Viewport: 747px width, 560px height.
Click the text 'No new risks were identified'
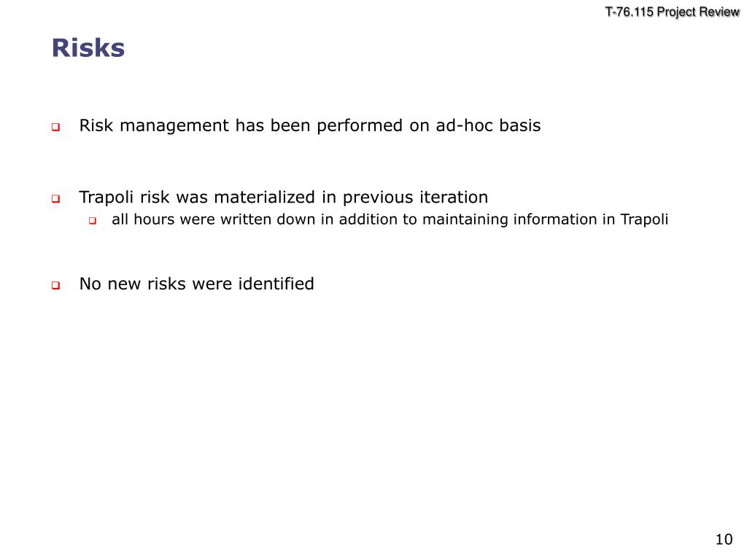point(196,284)
